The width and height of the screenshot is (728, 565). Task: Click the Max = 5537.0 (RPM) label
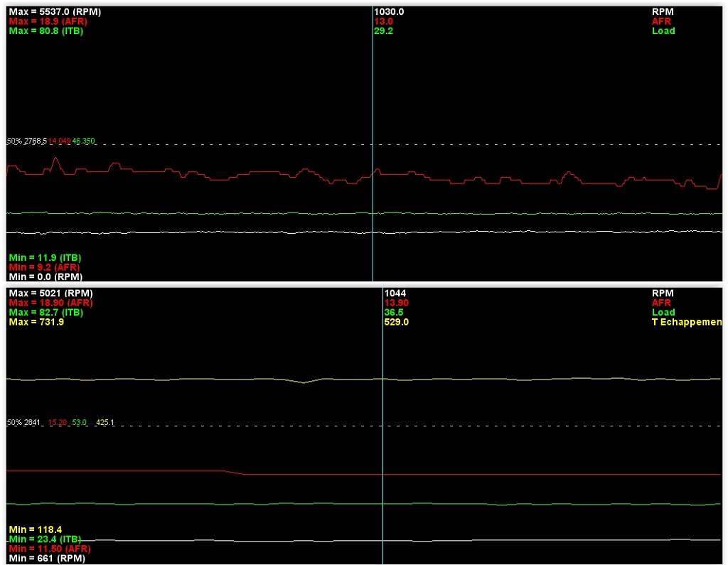point(48,12)
